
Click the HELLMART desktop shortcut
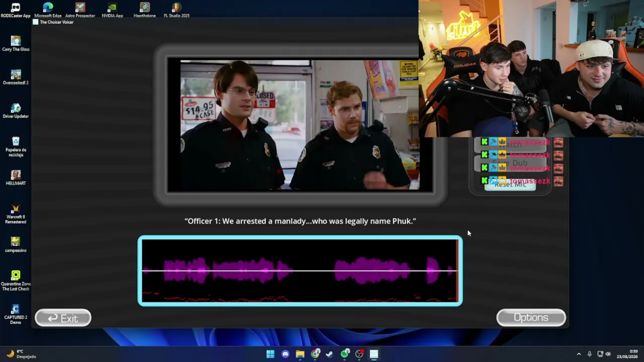16,177
